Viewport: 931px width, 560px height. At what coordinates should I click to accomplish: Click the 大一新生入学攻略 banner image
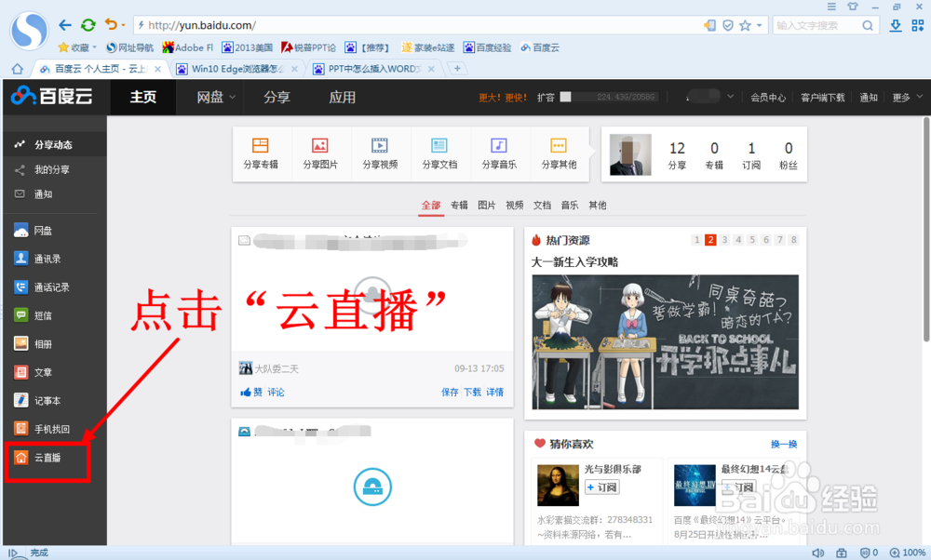pyautogui.click(x=665, y=341)
